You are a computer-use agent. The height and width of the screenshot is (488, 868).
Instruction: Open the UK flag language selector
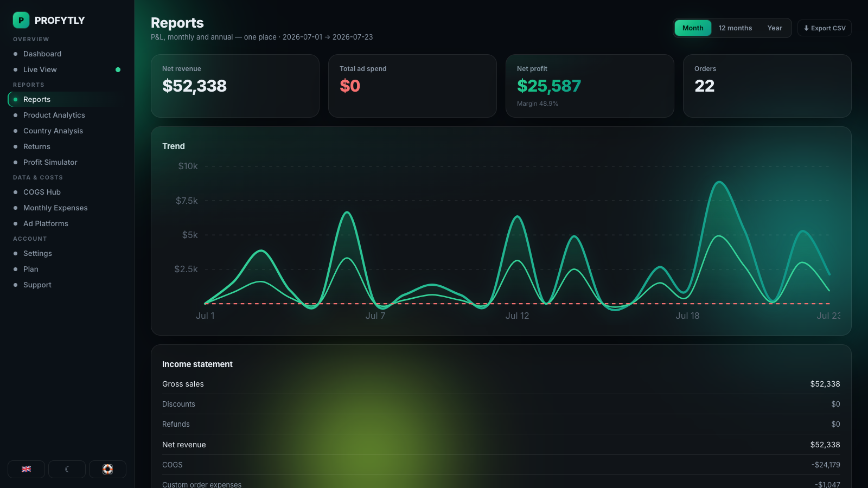click(26, 469)
